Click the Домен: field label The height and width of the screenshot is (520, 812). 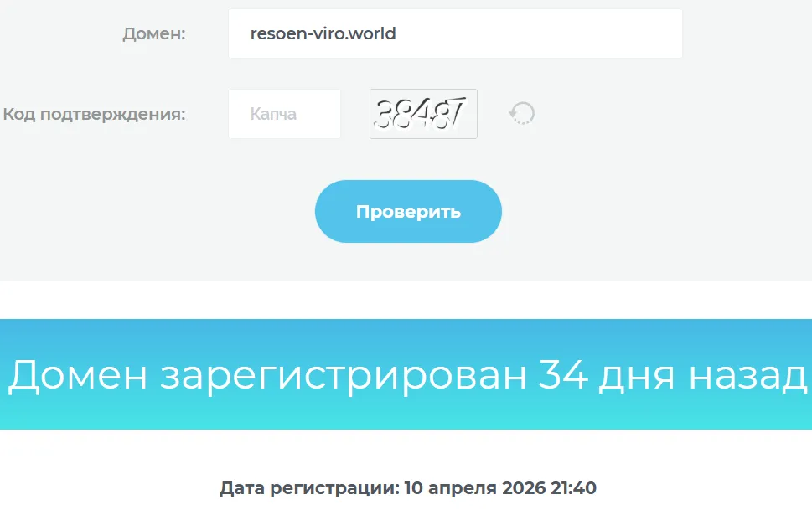154,33
